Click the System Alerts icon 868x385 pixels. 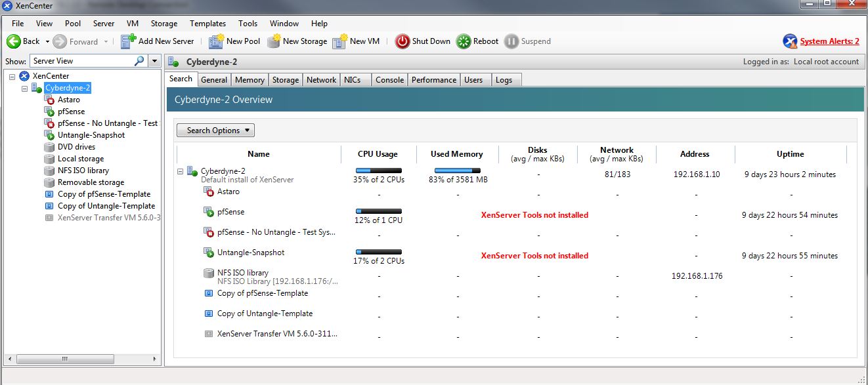coord(791,41)
